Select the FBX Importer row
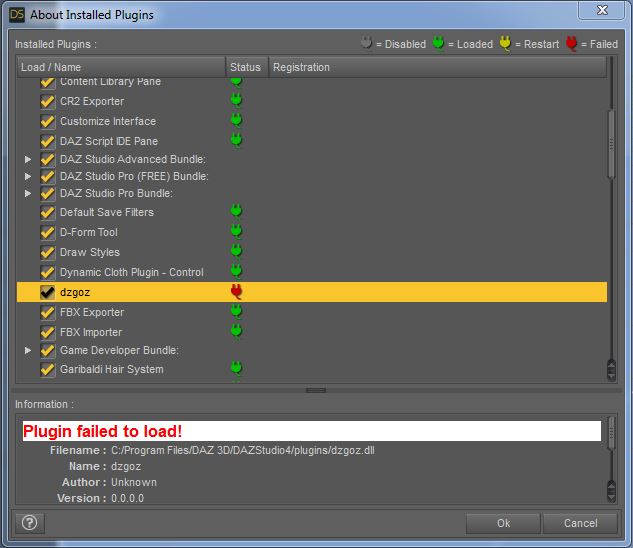Screen dimensions: 633x548 (x=312, y=332)
